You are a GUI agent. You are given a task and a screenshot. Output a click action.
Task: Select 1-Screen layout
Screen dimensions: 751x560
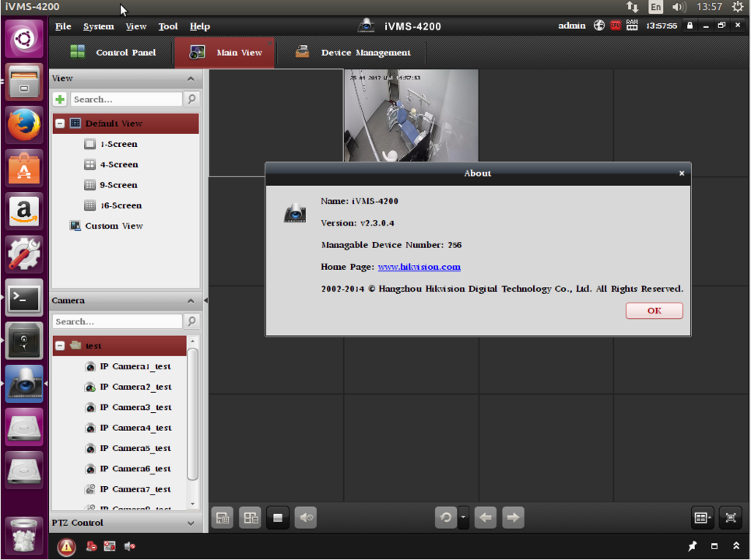119,144
